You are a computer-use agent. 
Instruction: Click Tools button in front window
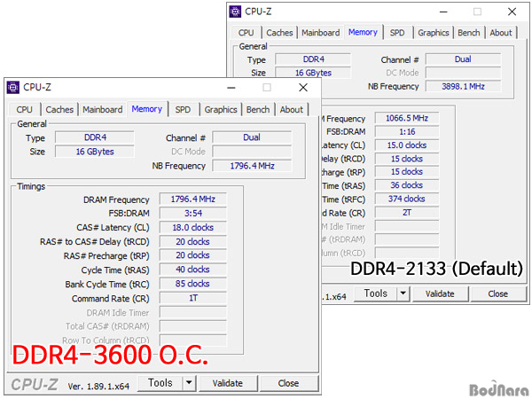[x=160, y=383]
